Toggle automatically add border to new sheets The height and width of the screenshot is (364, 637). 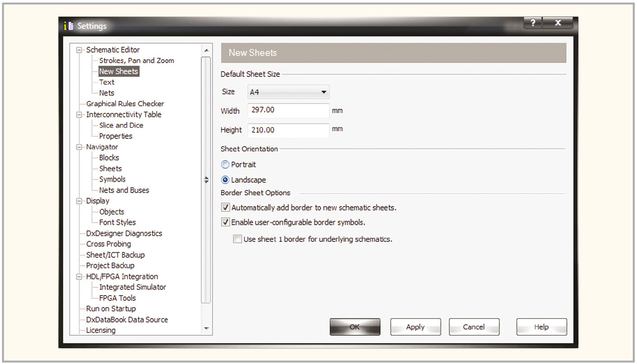coord(226,208)
